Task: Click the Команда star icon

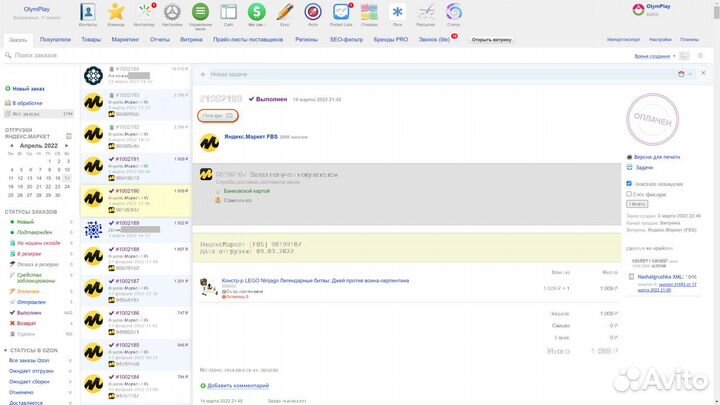Action: (116, 12)
